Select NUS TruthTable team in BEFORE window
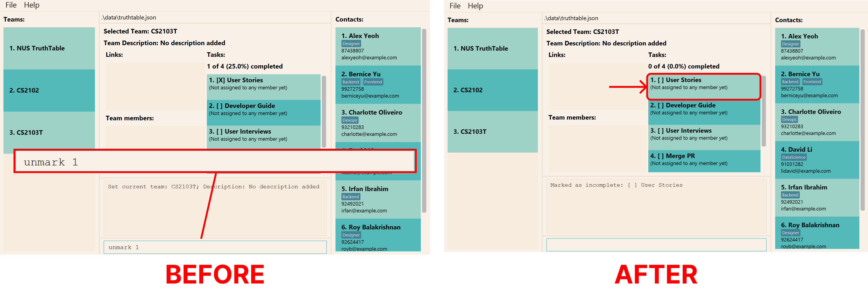The height and width of the screenshot is (294, 868). coord(49,48)
